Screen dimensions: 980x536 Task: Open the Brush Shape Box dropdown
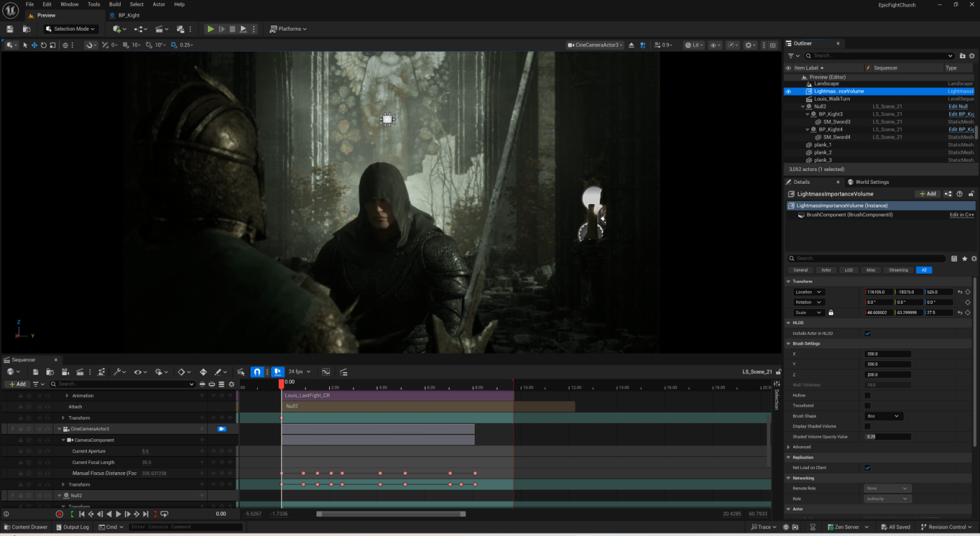(883, 416)
